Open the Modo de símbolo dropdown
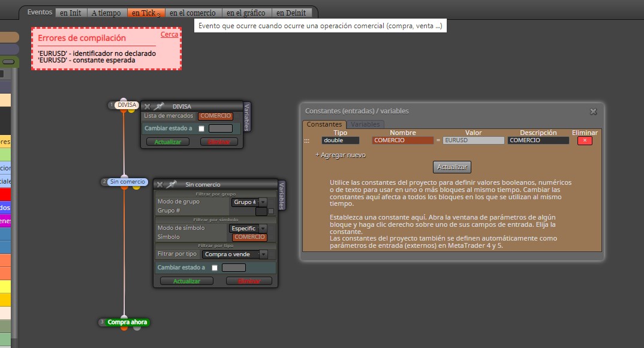644x348 pixels. [248, 229]
